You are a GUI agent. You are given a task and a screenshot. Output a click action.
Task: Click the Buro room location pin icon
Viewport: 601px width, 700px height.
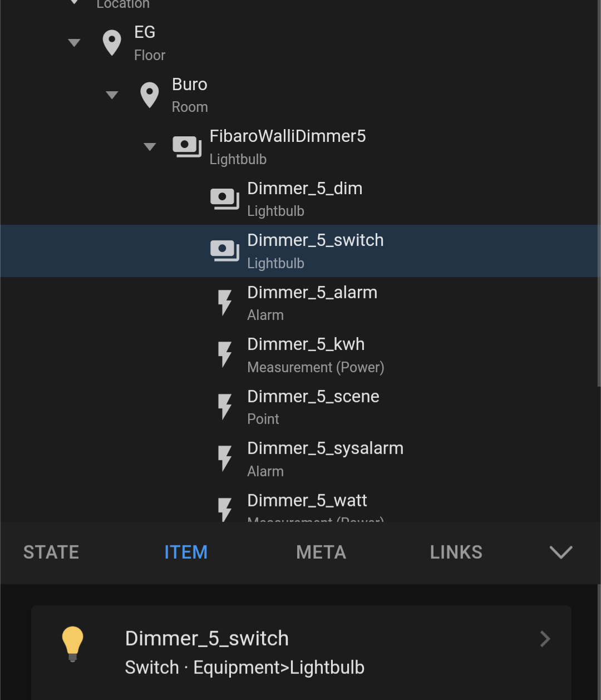click(x=150, y=95)
